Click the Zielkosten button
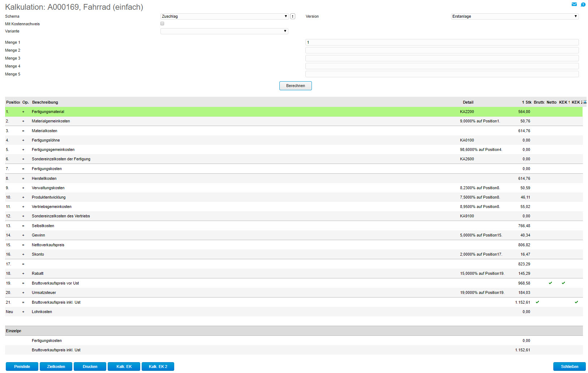This screenshot has width=588, height=373. click(x=56, y=367)
